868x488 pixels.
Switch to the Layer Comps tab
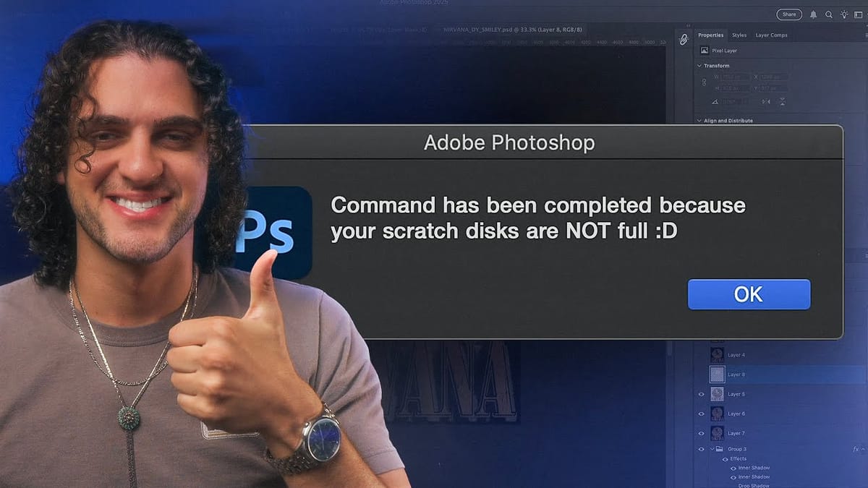771,35
